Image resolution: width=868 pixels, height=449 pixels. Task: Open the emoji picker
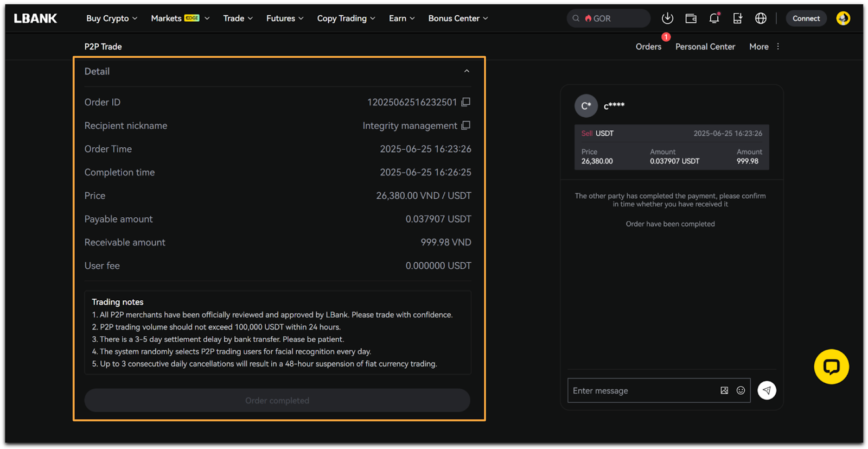pos(741,390)
